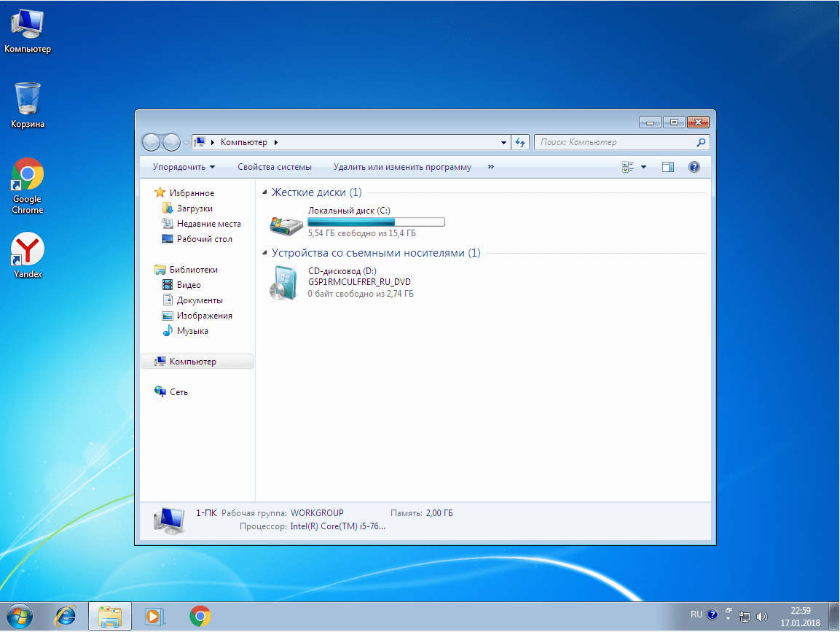Select CD-дисковод (D:) drive icon
The width and height of the screenshot is (840, 632).
[283, 283]
